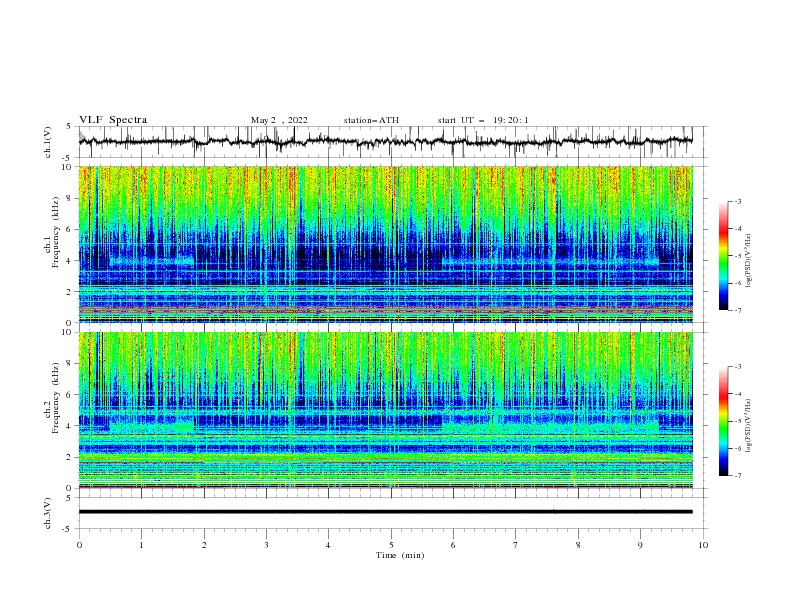Screen dimensions: 792x612
Task: Click the ch.1 spectrogram color scale bar
Action: click(723, 256)
